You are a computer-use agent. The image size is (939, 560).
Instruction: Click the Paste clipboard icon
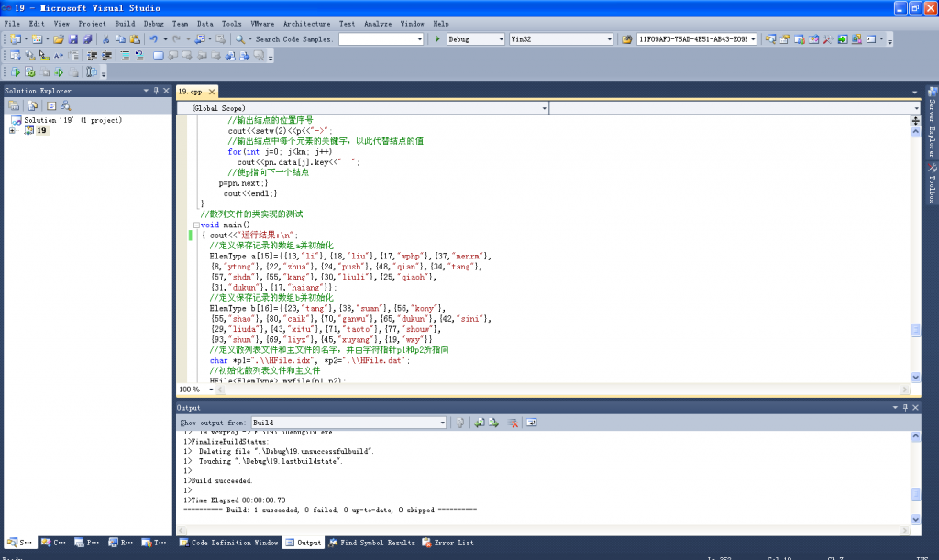point(134,39)
